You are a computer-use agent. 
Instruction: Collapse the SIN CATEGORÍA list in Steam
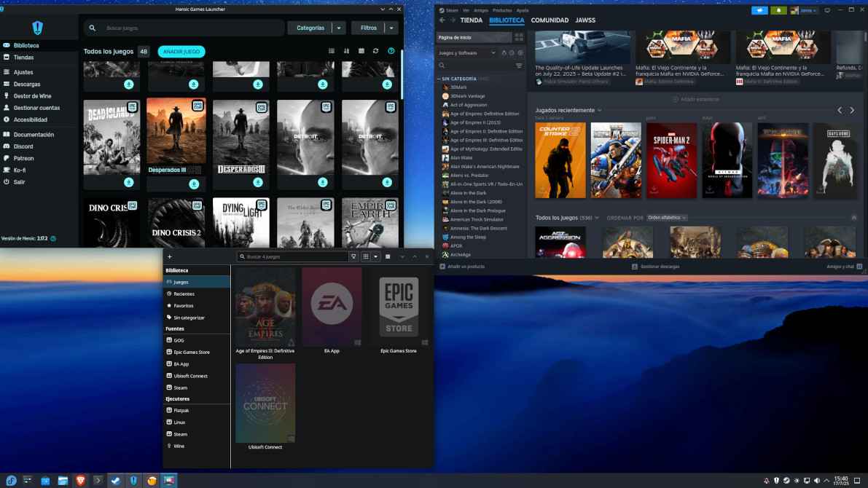pos(439,79)
